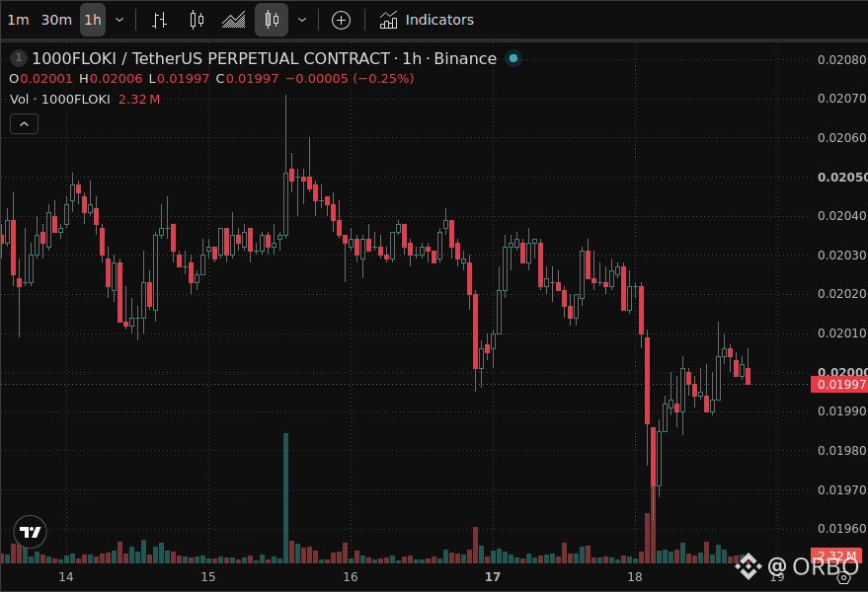The image size is (868, 592).
Task: Click the O 0.02001 open value
Action: (41, 79)
